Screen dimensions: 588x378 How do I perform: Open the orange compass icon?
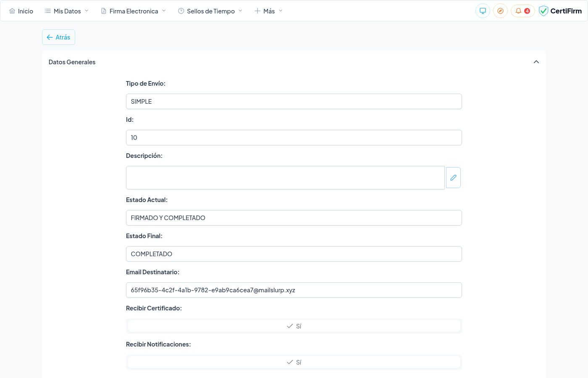point(500,11)
